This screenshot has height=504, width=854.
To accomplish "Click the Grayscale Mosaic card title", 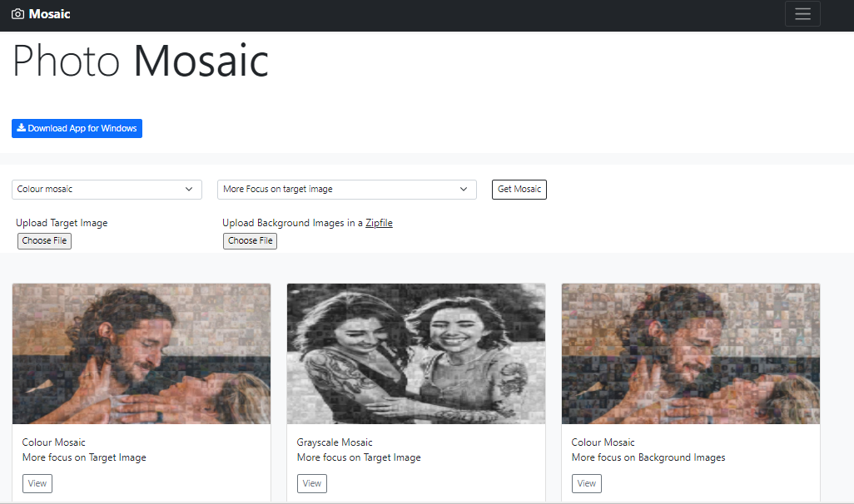I will pyautogui.click(x=335, y=442).
